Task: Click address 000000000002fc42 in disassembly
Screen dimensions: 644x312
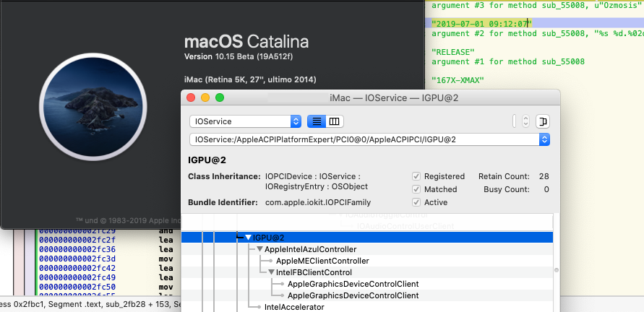Action: (77, 269)
